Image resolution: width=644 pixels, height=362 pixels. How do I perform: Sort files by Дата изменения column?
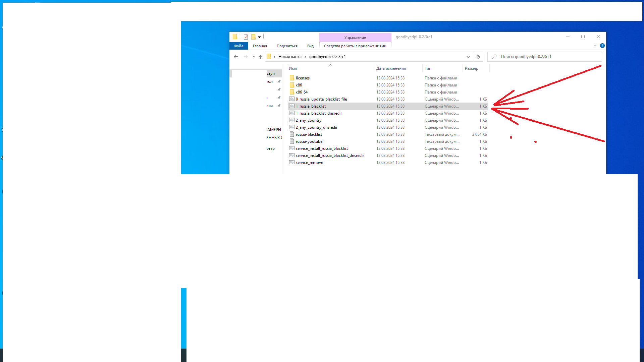391,68
